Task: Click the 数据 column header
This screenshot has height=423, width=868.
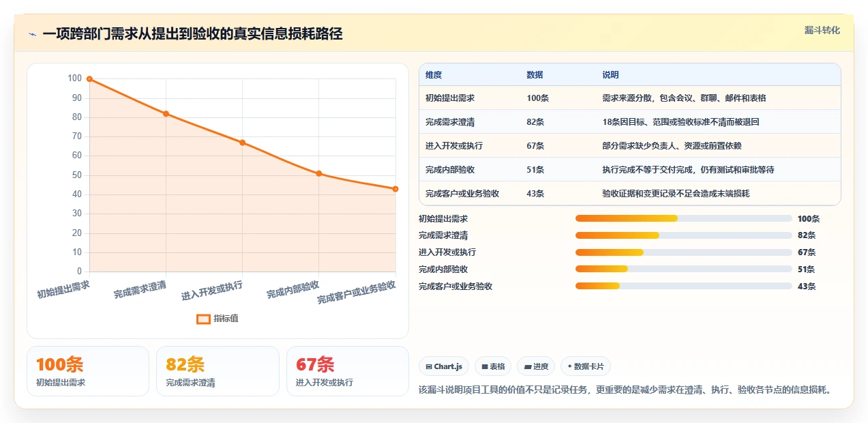Action: pyautogui.click(x=535, y=75)
